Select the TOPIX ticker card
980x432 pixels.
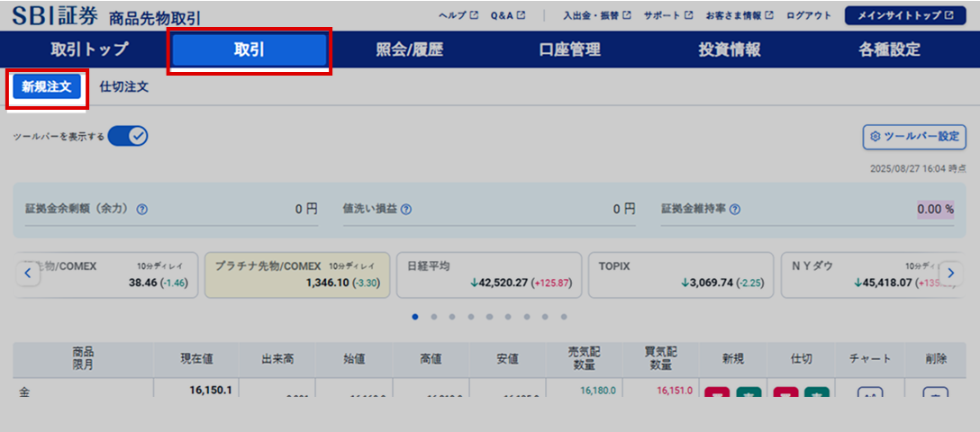pyautogui.click(x=681, y=275)
